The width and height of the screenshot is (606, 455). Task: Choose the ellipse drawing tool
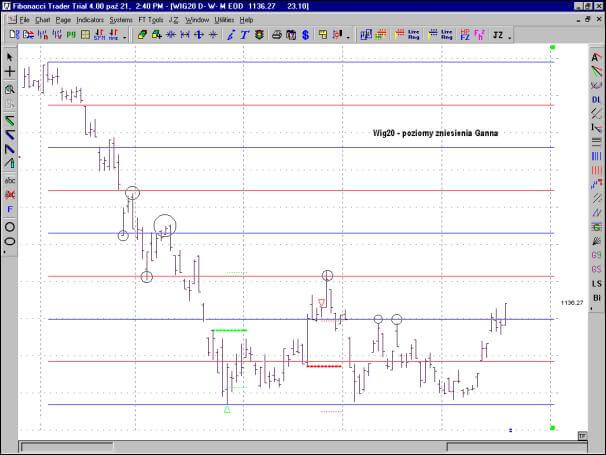(x=10, y=241)
